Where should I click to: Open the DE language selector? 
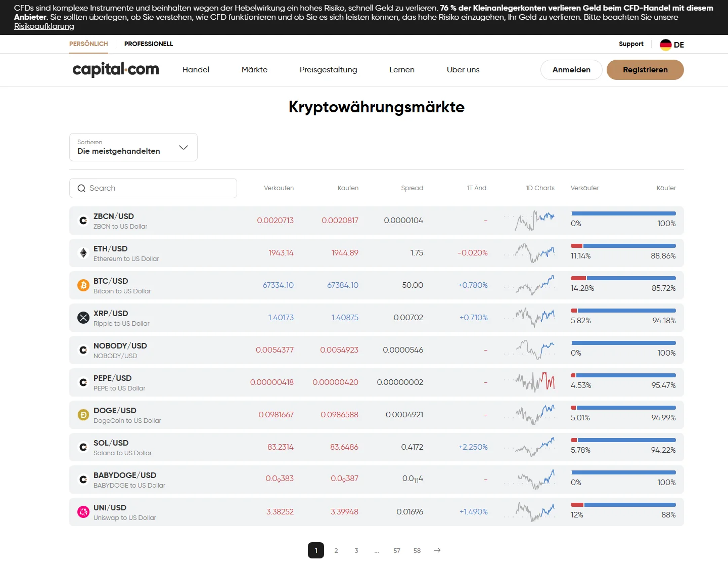click(672, 45)
